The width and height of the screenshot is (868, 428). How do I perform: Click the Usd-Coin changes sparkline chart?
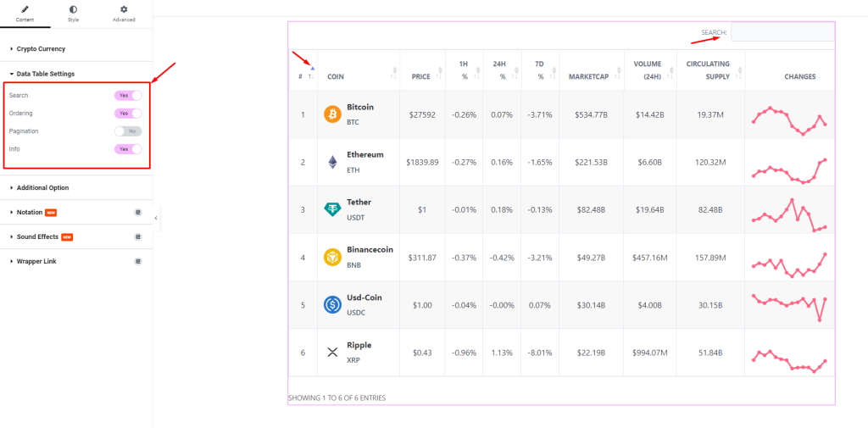click(x=789, y=308)
